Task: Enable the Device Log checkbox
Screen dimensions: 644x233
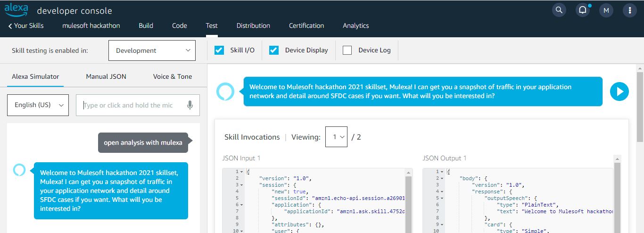Action: (347, 50)
